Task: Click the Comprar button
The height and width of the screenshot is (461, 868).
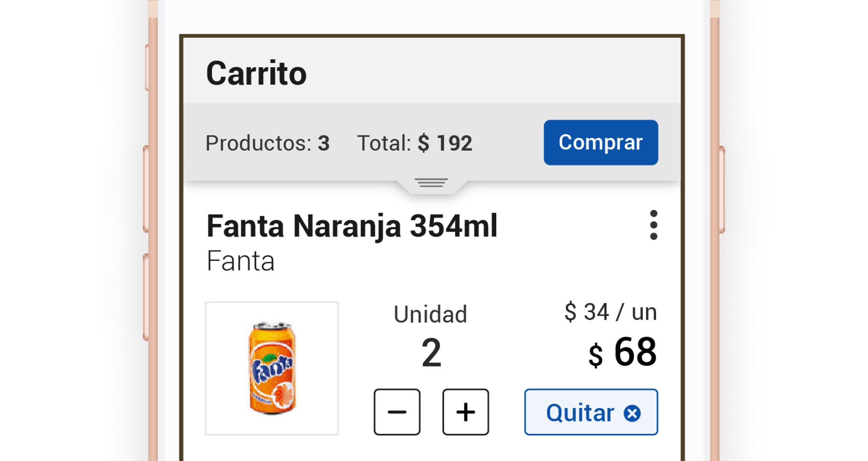Action: tap(601, 143)
